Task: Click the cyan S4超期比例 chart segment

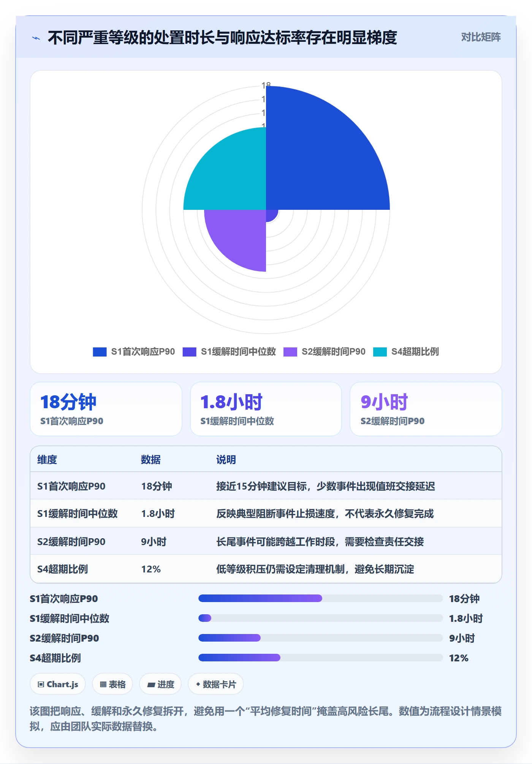Action: point(232,175)
